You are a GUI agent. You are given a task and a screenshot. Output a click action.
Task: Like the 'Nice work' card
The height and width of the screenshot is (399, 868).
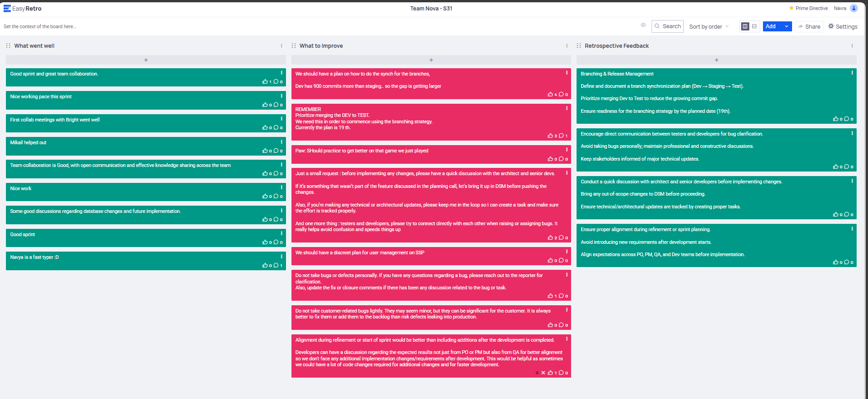click(x=265, y=197)
